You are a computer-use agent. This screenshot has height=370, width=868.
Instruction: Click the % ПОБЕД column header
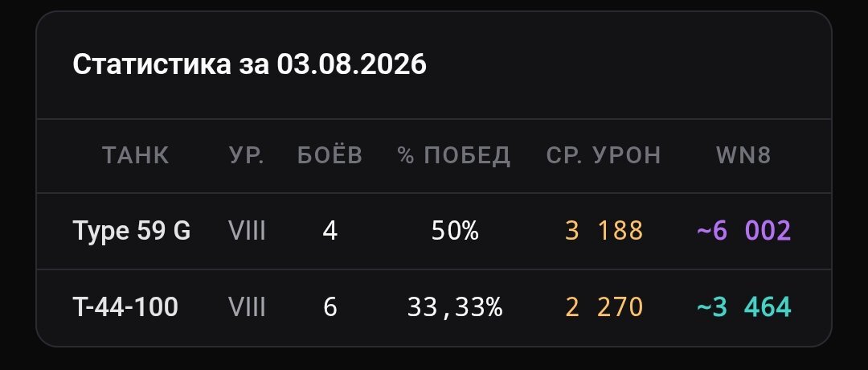[454, 156]
